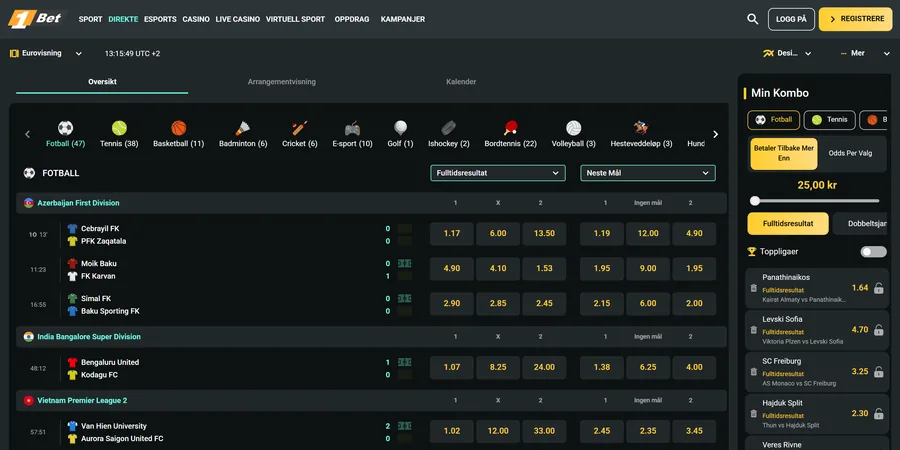The image size is (900, 450).
Task: Open the Baku Sporting FK match row
Action: click(110, 311)
